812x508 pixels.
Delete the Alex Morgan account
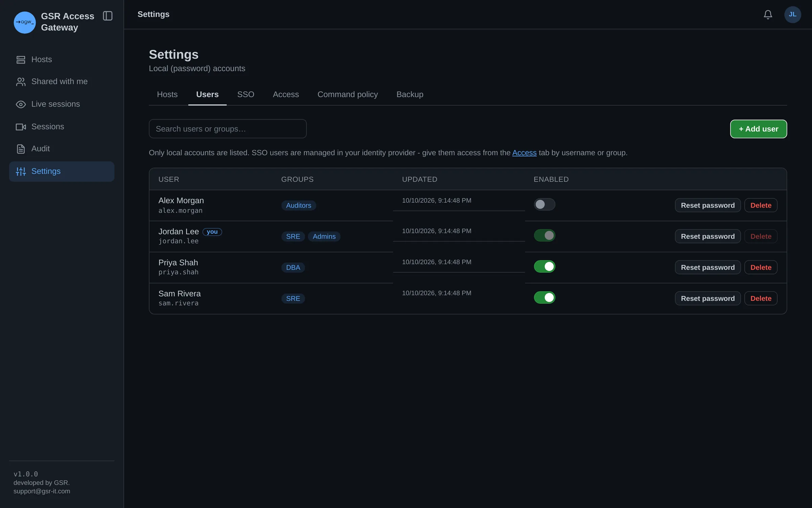tap(761, 205)
